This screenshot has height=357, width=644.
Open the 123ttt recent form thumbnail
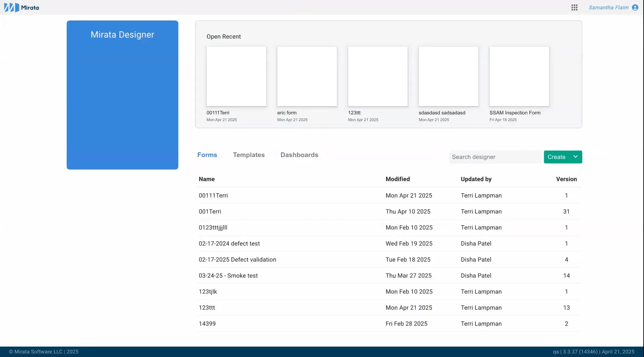coord(378,76)
